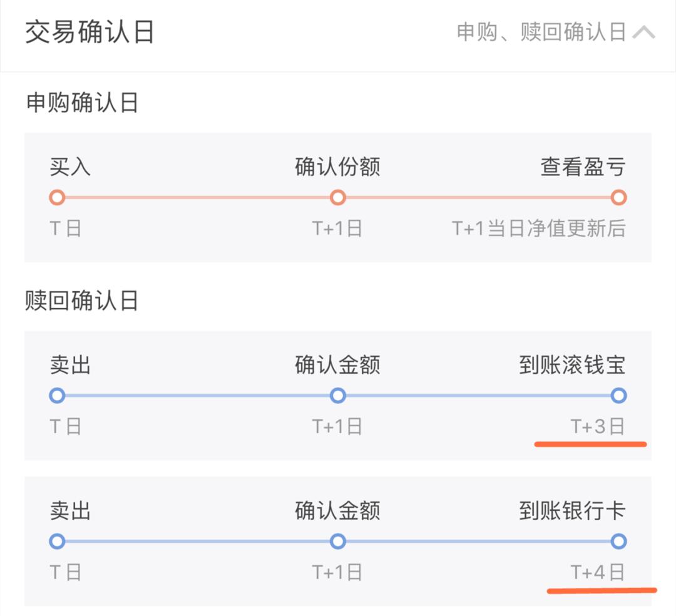
Task: Click the T+1当日净值更新后 text
Action: [539, 228]
